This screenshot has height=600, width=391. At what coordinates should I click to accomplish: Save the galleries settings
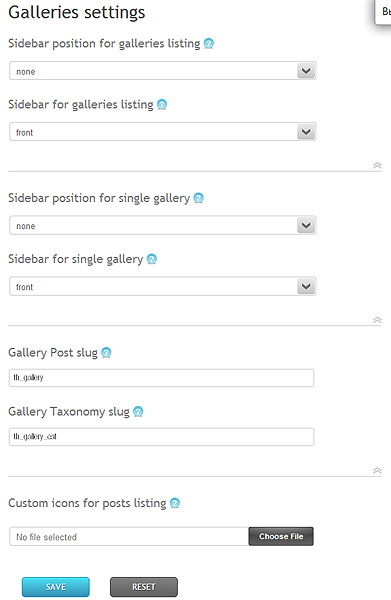(56, 587)
